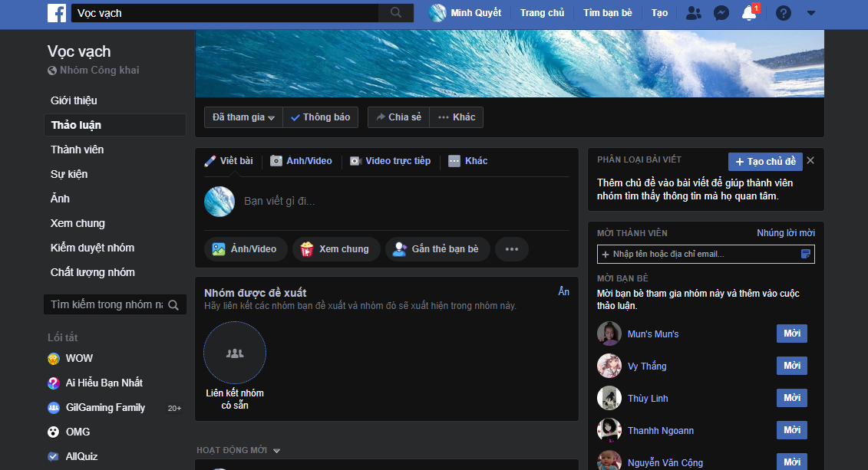Switch to the Ảnh/Video composer tab
The width and height of the screenshot is (868, 470).
click(301, 161)
